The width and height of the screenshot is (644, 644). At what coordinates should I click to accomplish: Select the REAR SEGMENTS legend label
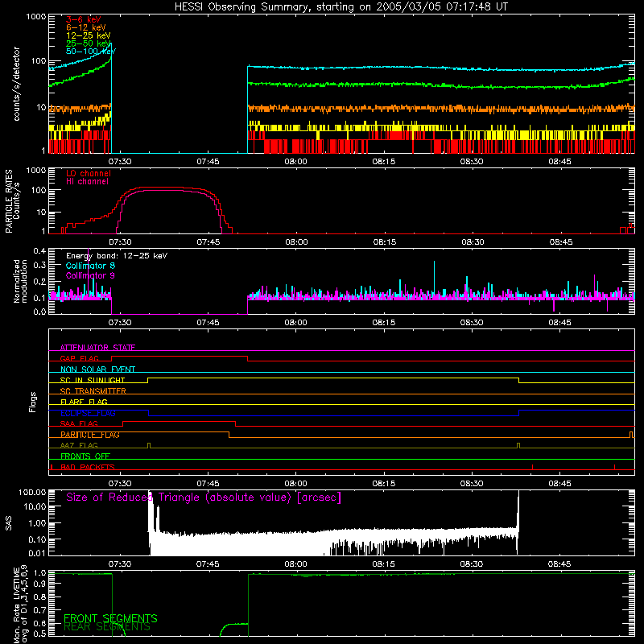tap(107, 627)
